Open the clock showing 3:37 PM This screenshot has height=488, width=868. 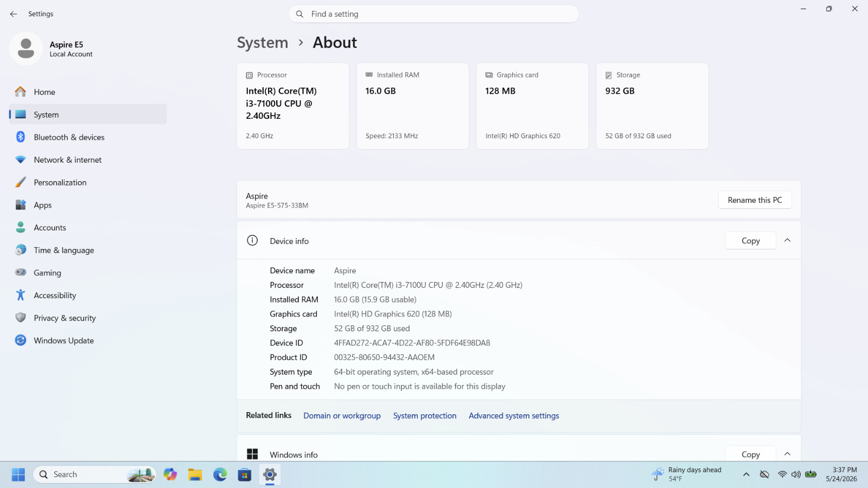click(842, 474)
